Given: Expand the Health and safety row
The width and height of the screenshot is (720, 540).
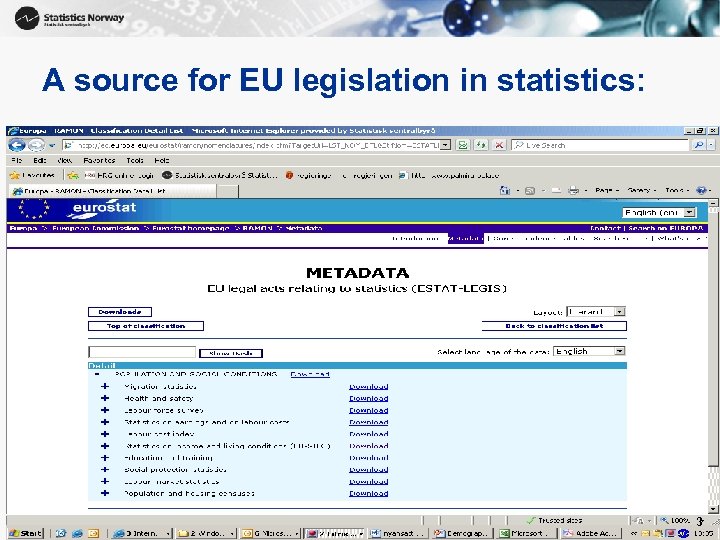Looking at the screenshot, I should (x=105, y=398).
